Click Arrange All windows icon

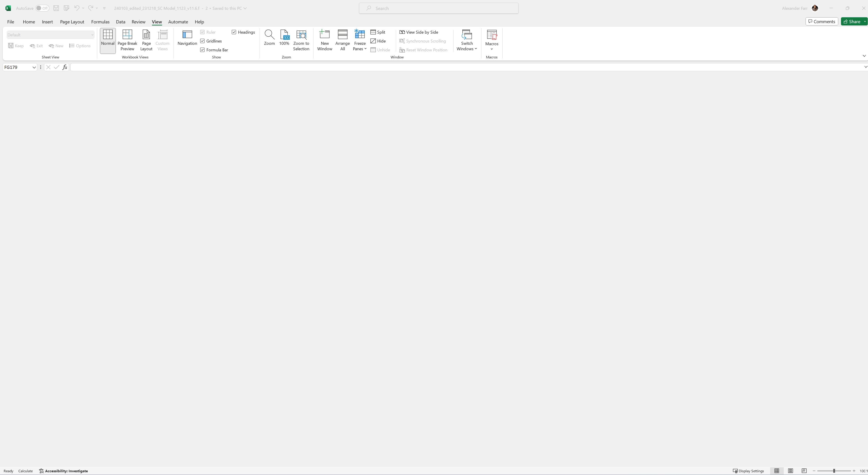click(x=342, y=35)
